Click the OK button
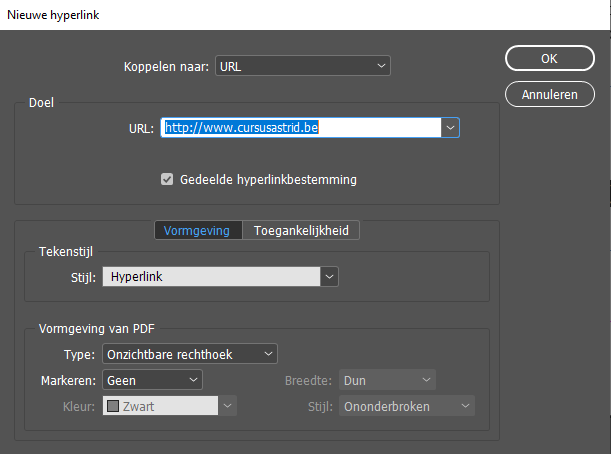Viewport: 611px width, 454px height. coord(549,58)
